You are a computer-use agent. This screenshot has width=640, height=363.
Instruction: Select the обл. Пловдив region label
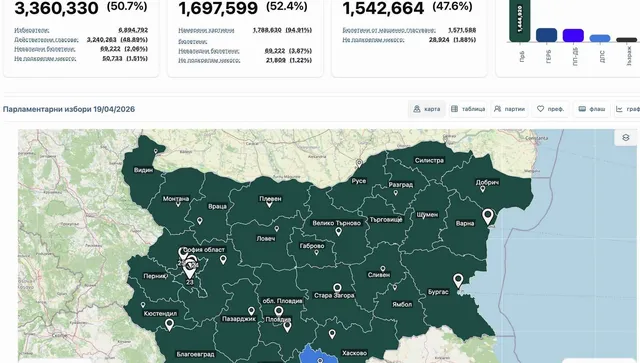pos(282,301)
